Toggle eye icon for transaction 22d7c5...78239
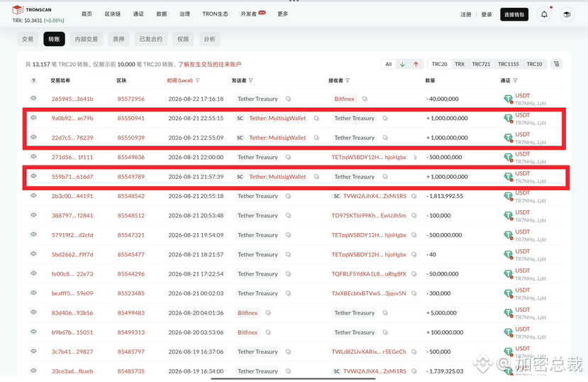Screen dimensions: 588x382 coord(33,137)
